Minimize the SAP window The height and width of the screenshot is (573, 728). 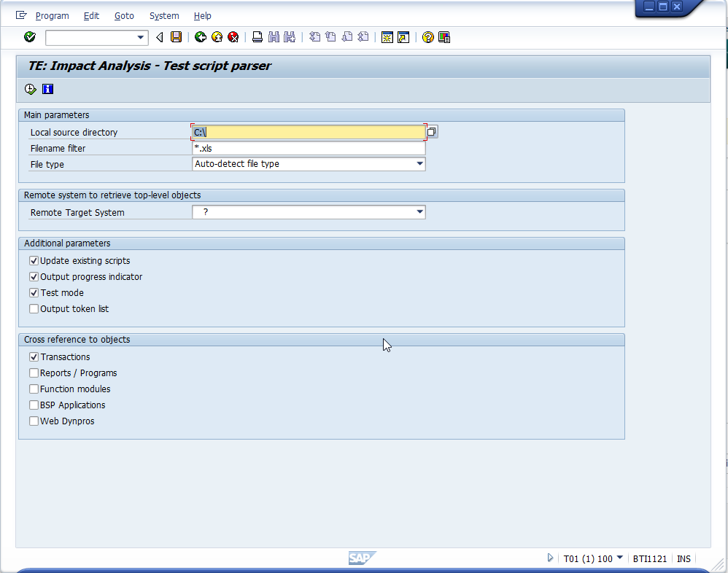(x=649, y=7)
